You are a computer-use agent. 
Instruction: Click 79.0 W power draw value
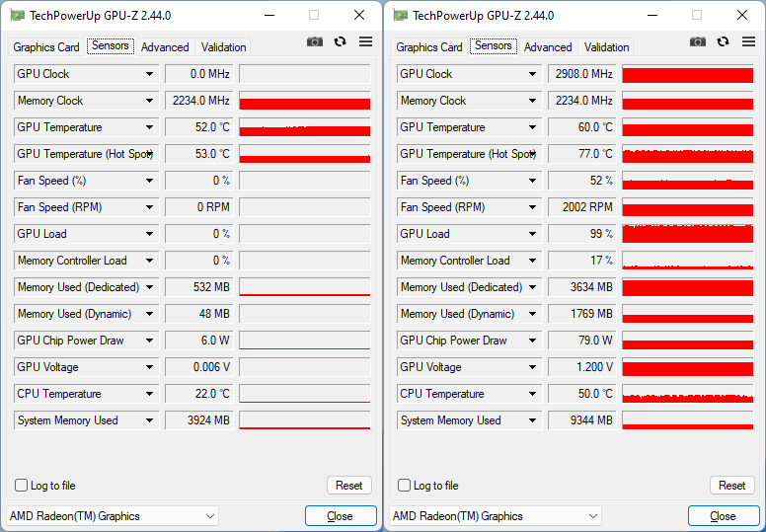pos(582,341)
